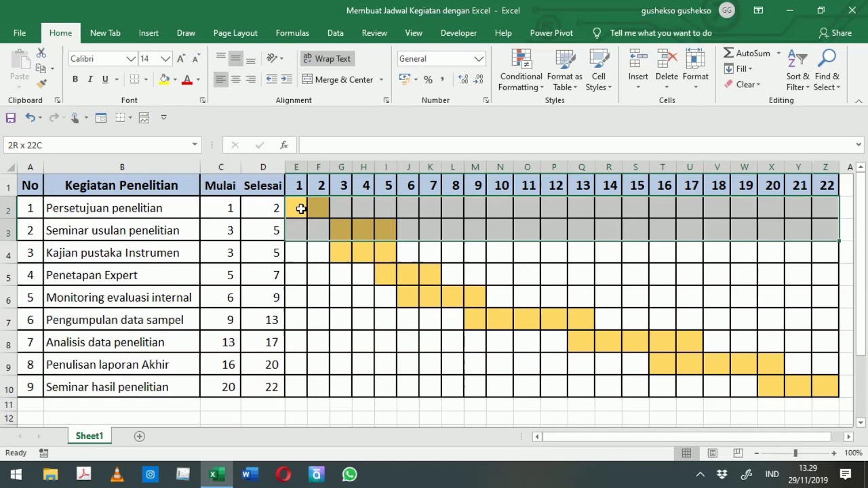This screenshot has width=868, height=488.
Task: Toggle Italic text style
Action: [x=90, y=79]
